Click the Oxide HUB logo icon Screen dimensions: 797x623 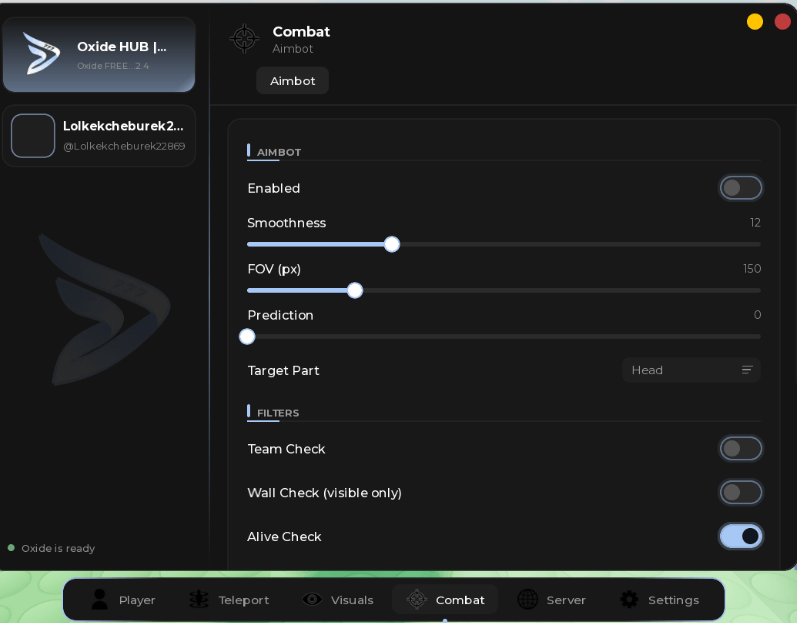(42, 53)
